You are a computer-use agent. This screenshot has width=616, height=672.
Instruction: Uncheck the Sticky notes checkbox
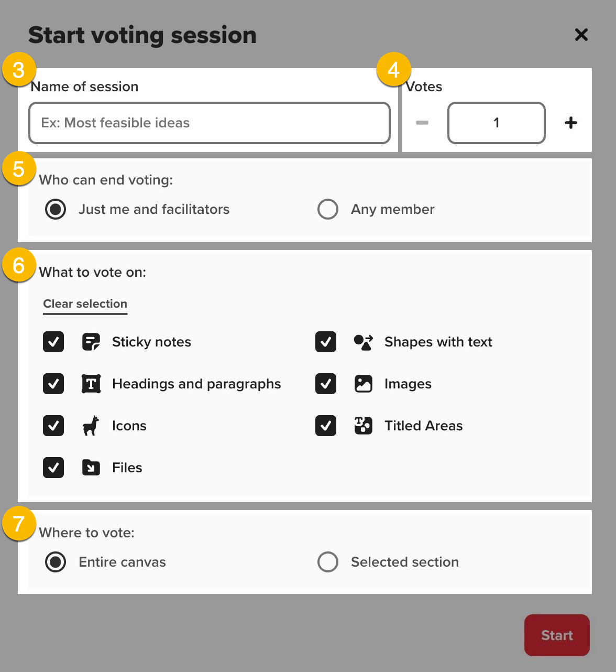point(53,342)
